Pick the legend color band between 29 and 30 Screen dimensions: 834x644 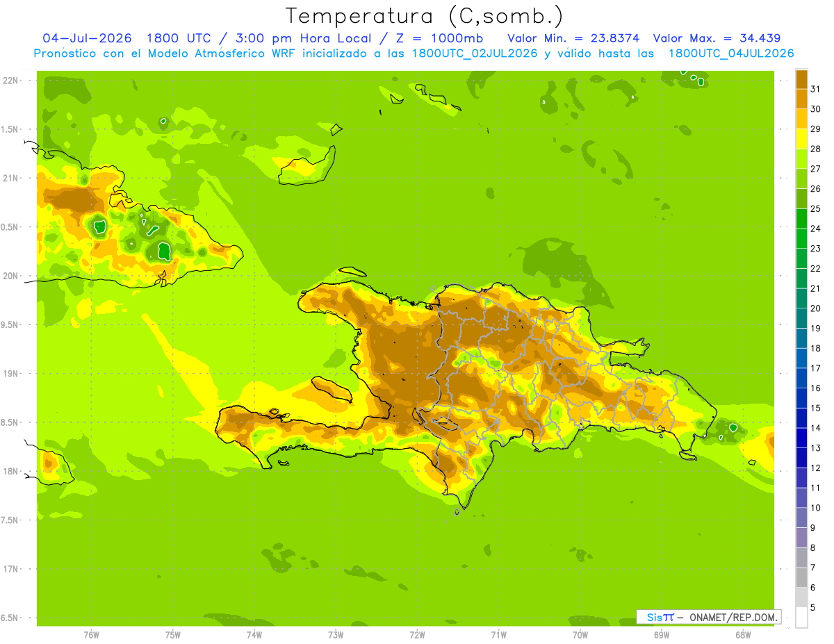pyautogui.click(x=801, y=119)
